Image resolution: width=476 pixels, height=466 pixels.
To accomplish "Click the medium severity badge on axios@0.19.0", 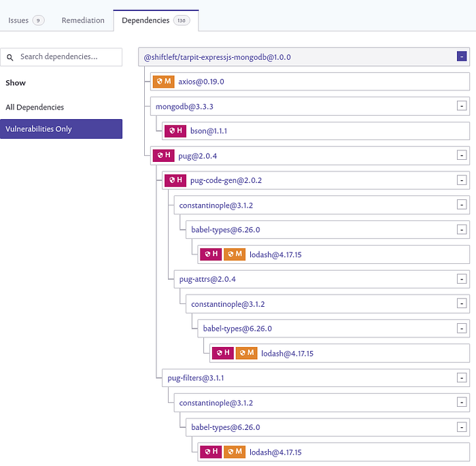I will tap(164, 82).
